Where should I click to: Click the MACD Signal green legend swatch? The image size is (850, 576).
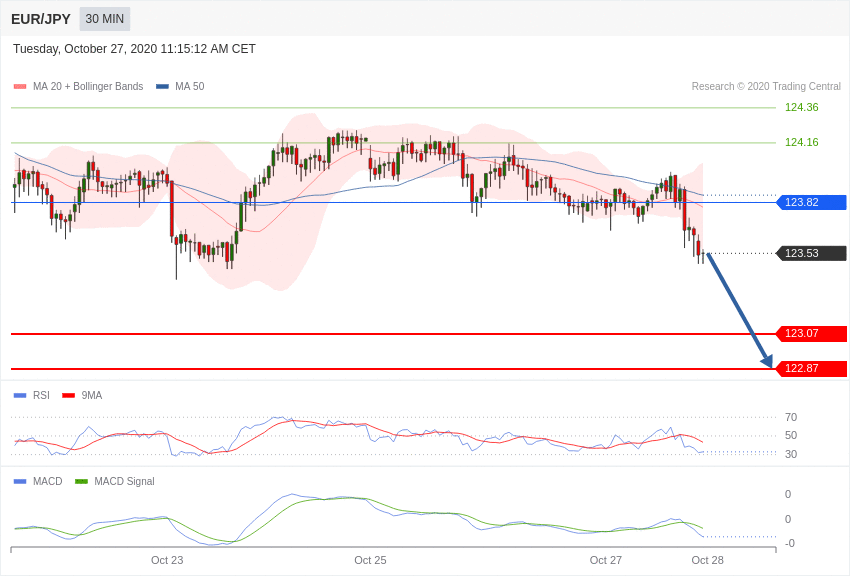(x=81, y=481)
